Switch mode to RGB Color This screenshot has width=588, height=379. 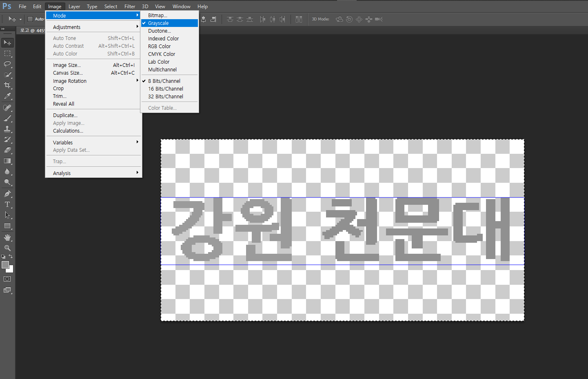pos(170,47)
